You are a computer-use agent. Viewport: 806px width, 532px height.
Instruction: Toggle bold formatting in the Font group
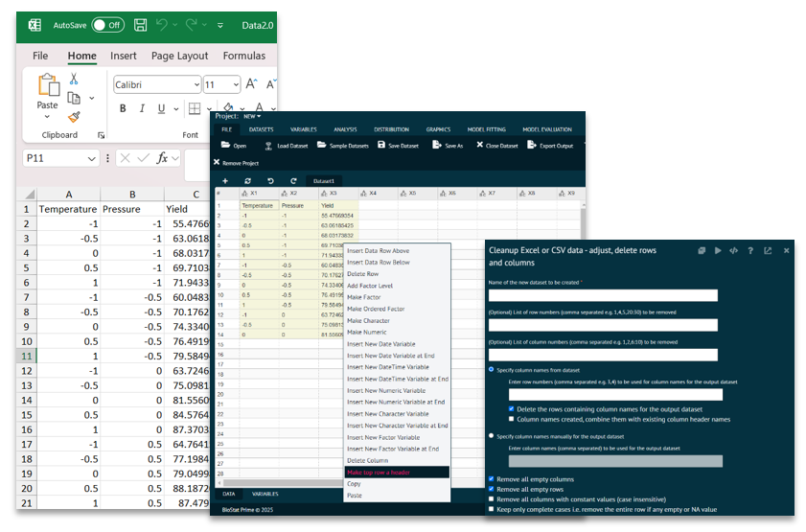[x=123, y=108]
